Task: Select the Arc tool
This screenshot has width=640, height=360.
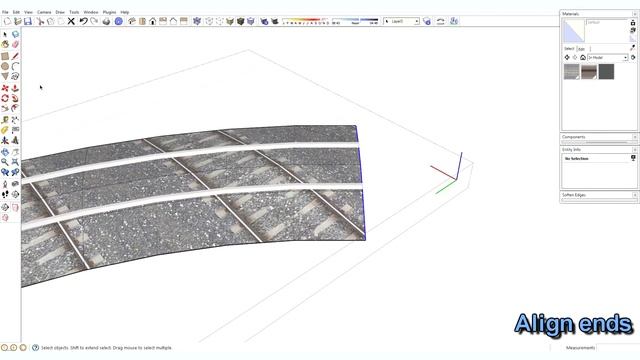Action: (x=15, y=66)
